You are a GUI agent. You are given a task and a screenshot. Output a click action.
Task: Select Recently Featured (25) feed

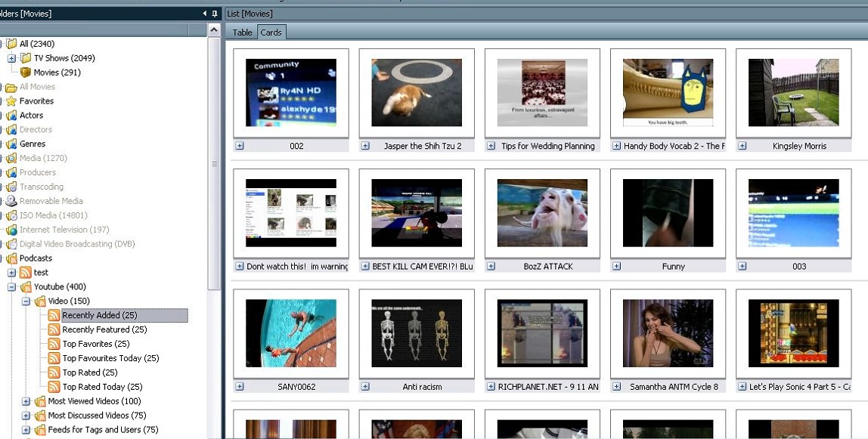tap(104, 329)
